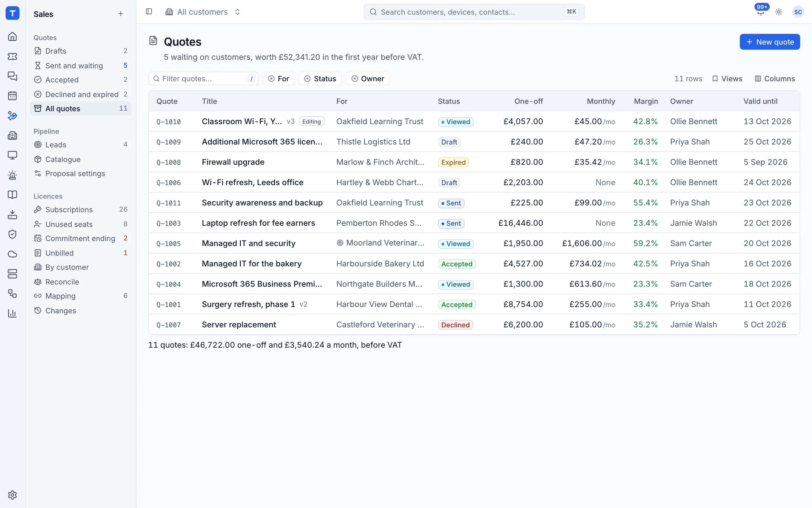Open the Workflows shapes icon in the rail
The width and height of the screenshot is (812, 508).
tap(12, 294)
